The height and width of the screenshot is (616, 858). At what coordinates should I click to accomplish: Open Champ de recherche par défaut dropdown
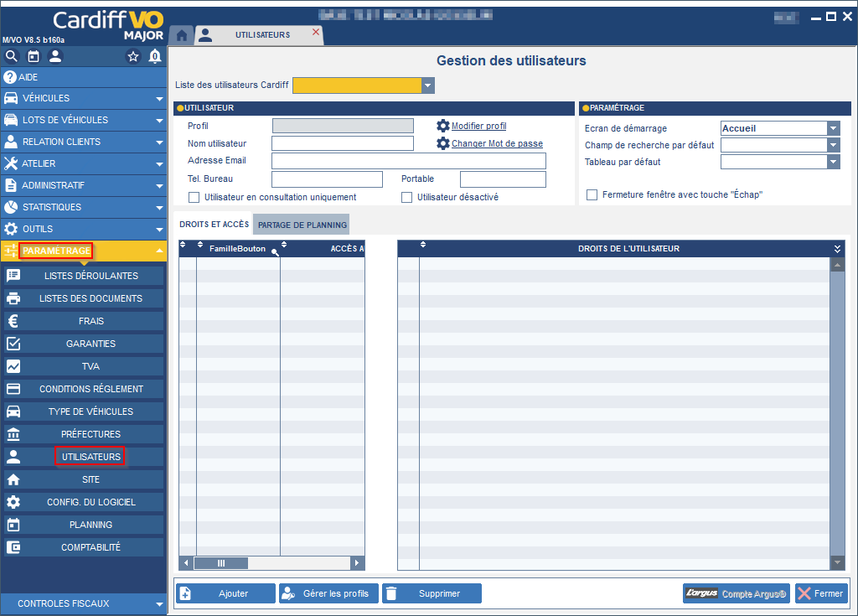click(x=834, y=145)
